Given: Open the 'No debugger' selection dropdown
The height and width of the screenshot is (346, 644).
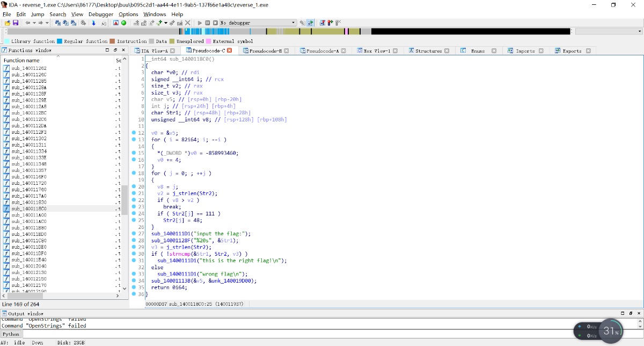Looking at the screenshot, I should (x=258, y=23).
